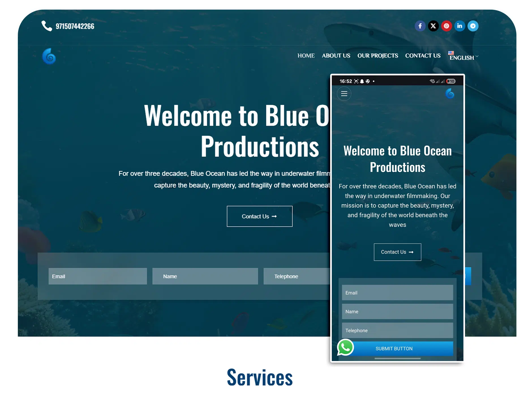The width and height of the screenshot is (532, 400).
Task: Go to the Home menu item
Action: [306, 56]
